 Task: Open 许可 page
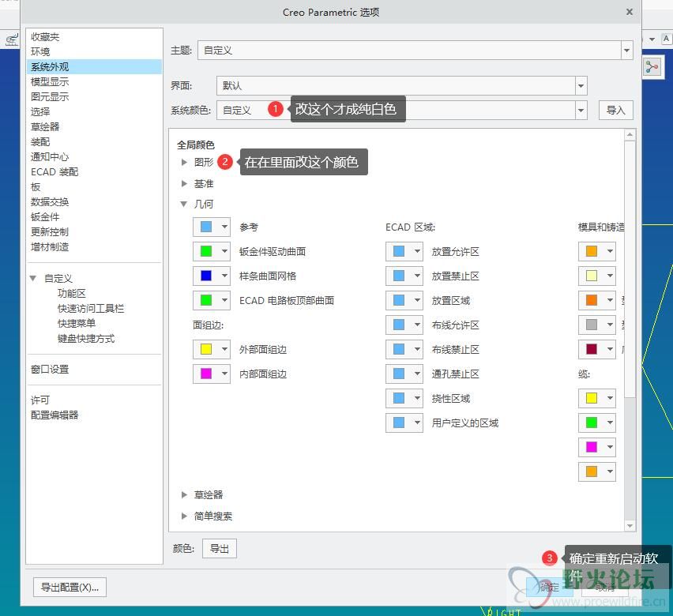(x=40, y=400)
